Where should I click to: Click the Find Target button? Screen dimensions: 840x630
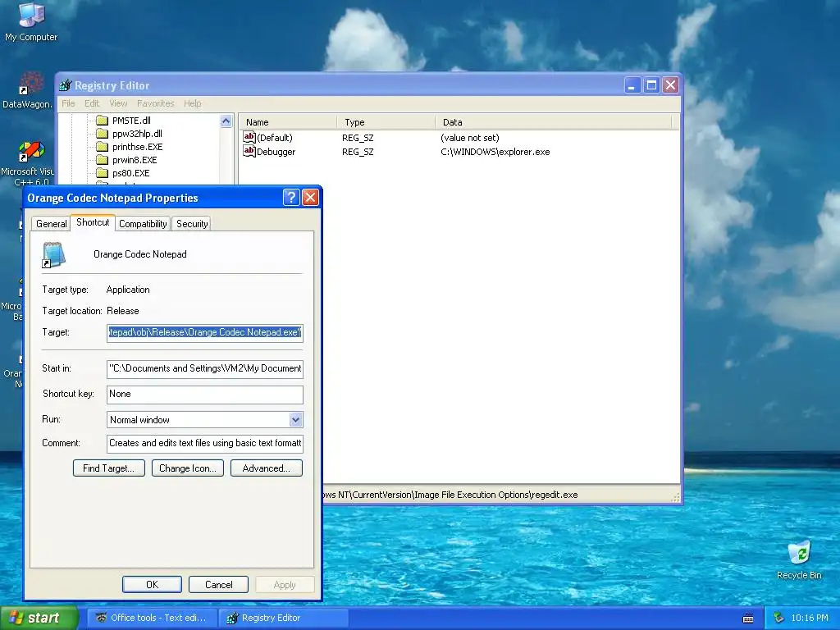[109, 468]
